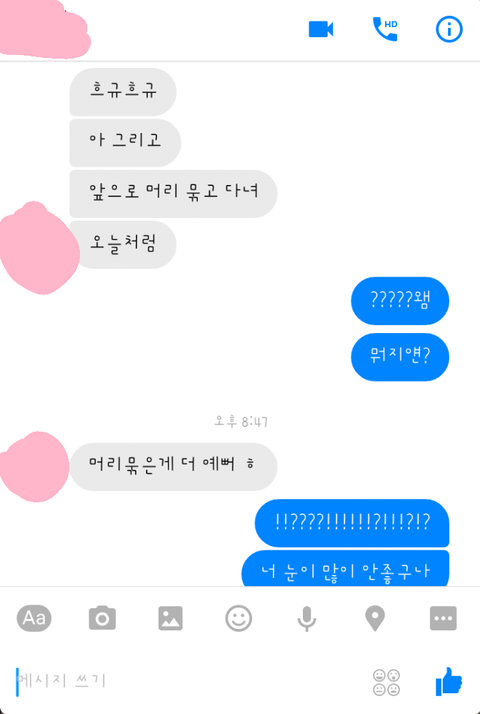
Task: Open the photo gallery picker
Action: pyautogui.click(x=170, y=618)
